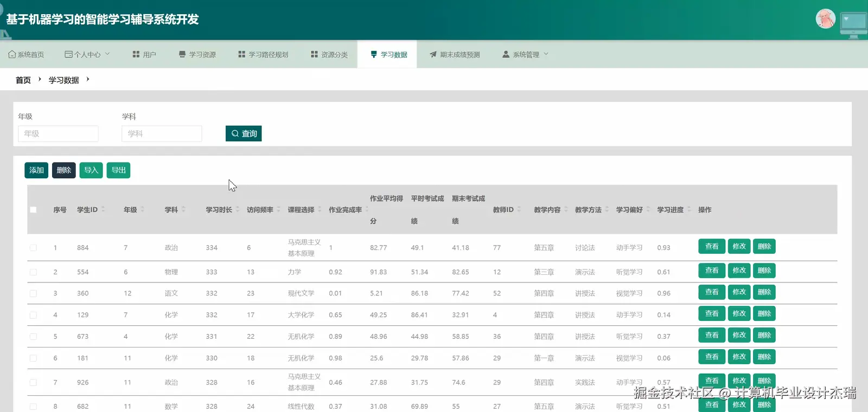Viewport: 868px width, 412px height.
Task: Check the row checkbox for student 360
Action: coord(33,293)
